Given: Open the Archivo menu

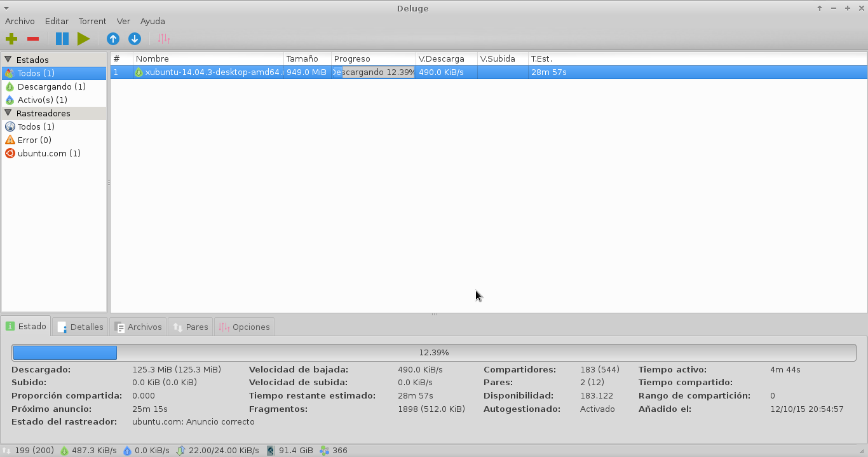Looking at the screenshot, I should pos(20,21).
